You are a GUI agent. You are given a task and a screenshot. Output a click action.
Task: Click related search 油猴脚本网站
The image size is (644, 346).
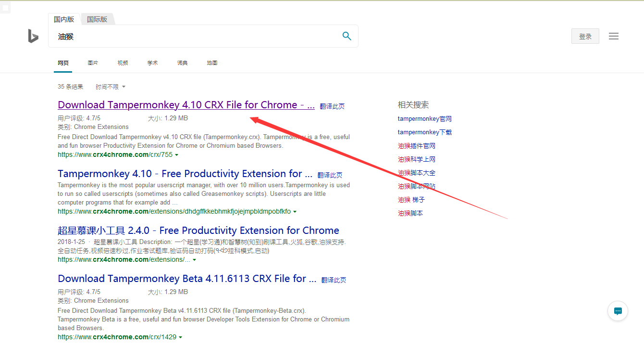[x=417, y=186]
